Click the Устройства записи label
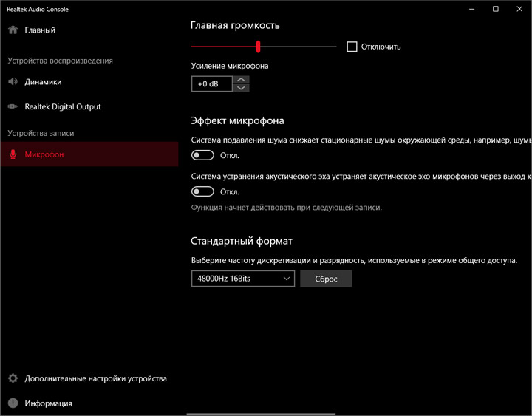Viewport: 532px width, 416px height. pos(41,133)
